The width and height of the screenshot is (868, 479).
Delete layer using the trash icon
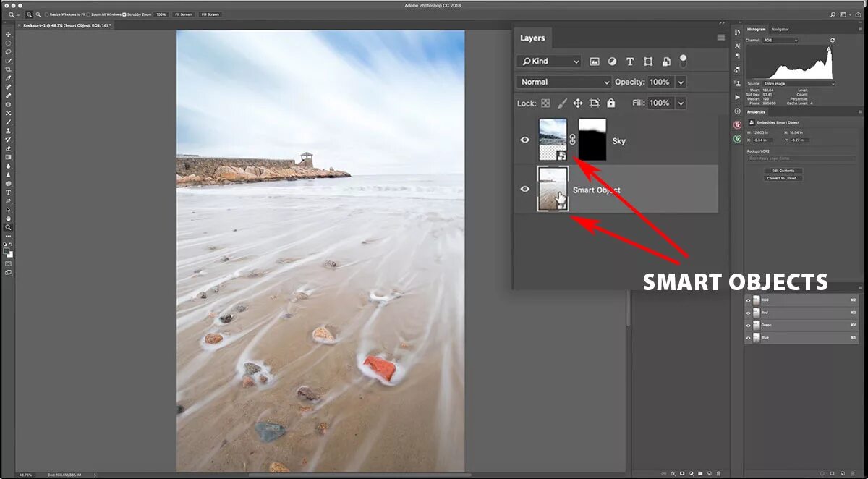(718, 474)
